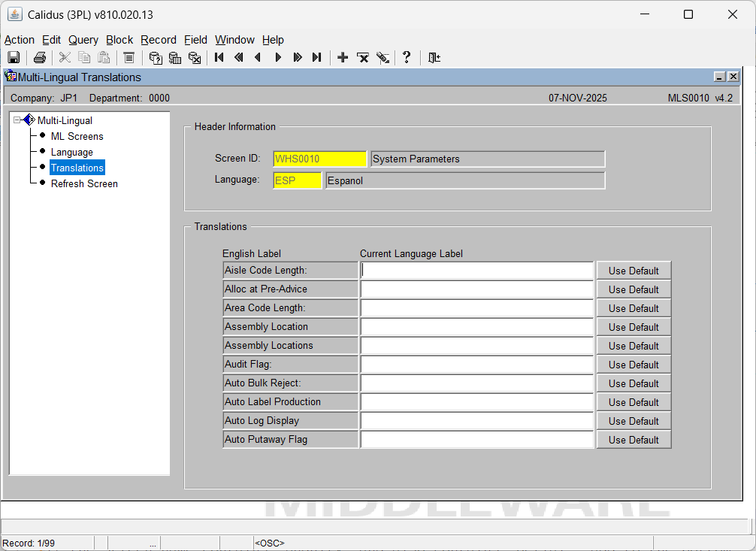Viewport: 756px width, 551px height.
Task: Go to first record using toolbar arrow
Action: [219, 58]
